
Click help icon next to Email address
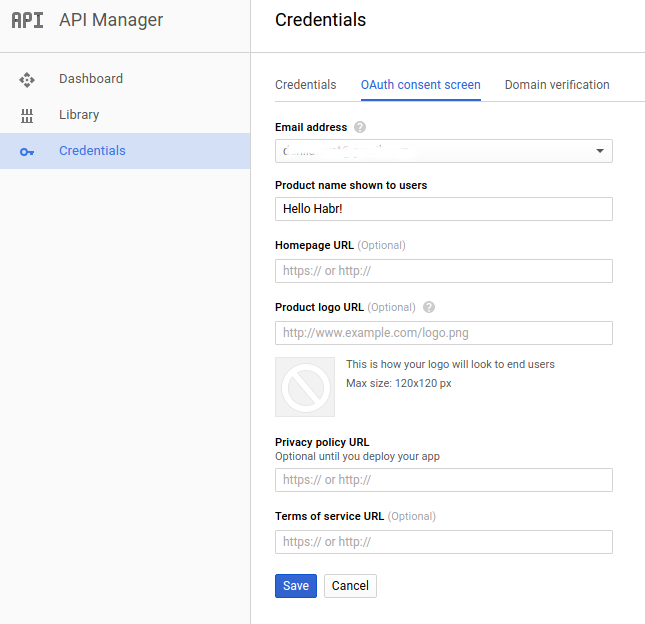click(x=360, y=127)
